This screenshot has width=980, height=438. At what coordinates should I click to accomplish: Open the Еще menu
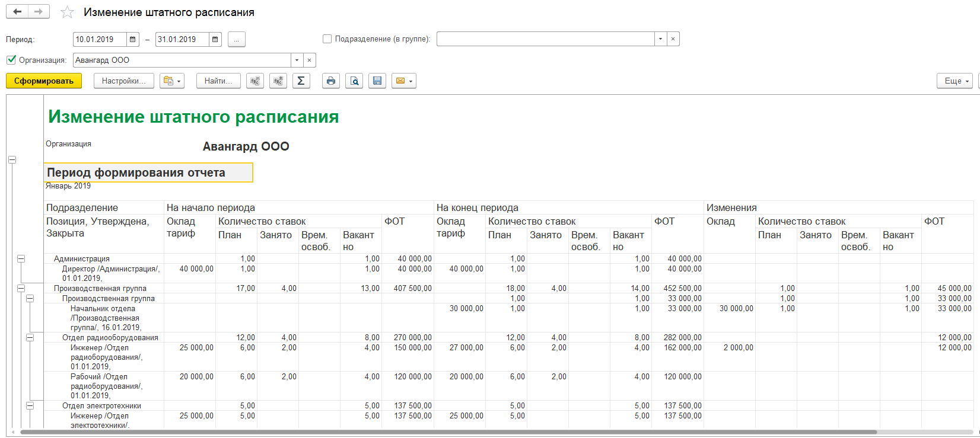coord(955,81)
